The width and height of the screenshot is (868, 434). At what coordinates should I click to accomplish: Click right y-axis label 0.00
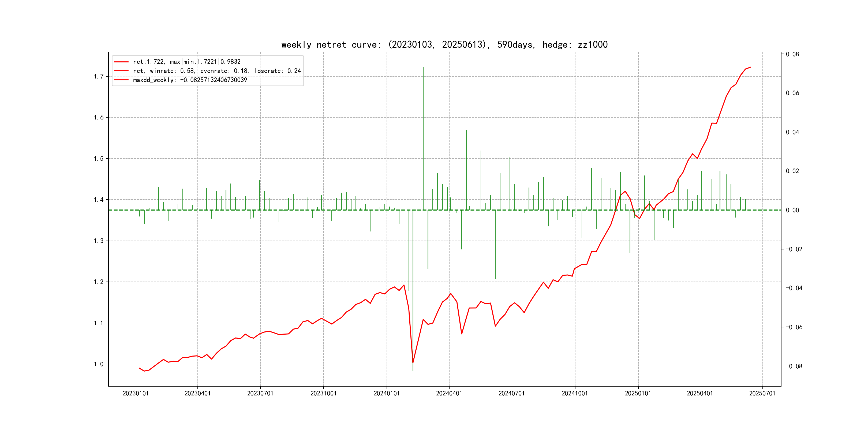click(x=792, y=210)
